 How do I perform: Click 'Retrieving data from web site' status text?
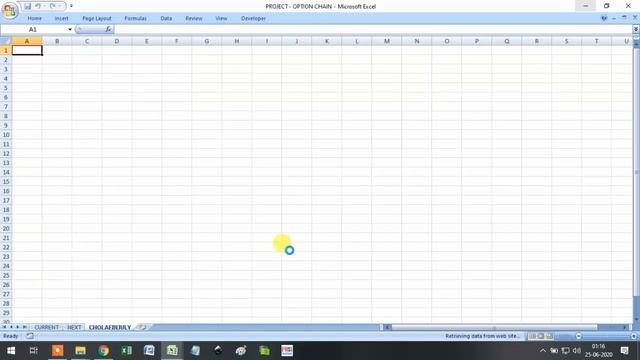[x=483, y=336]
